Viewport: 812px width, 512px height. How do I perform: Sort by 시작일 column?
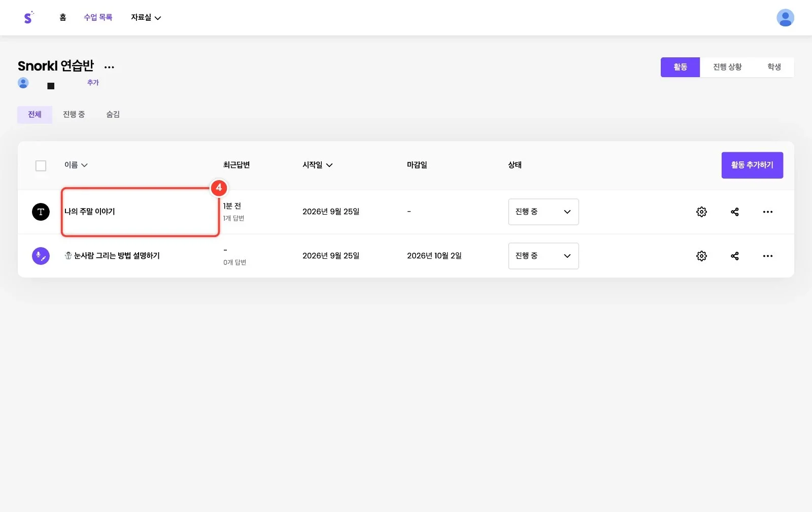point(317,165)
